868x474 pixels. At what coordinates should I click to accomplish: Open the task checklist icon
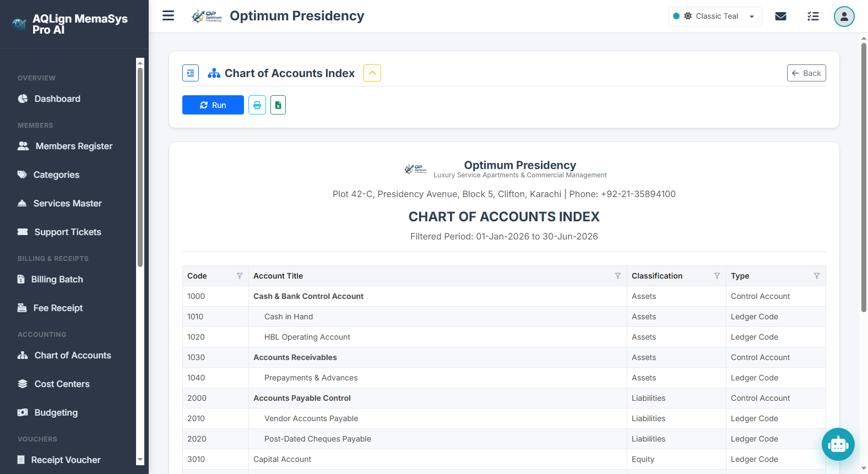pyautogui.click(x=813, y=17)
